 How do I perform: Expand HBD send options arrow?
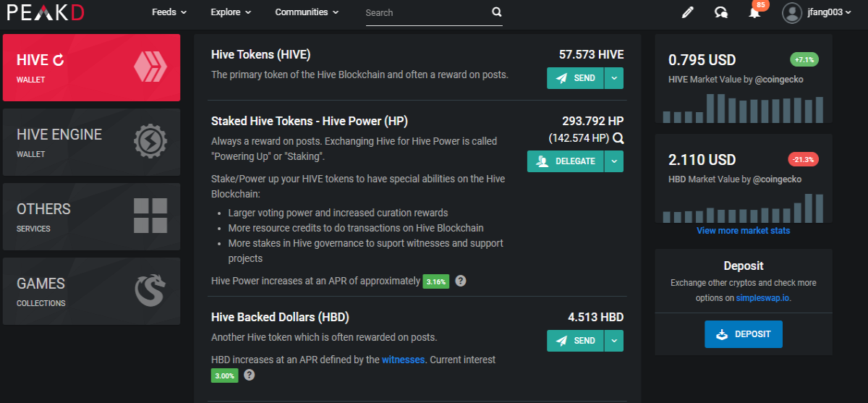(613, 341)
